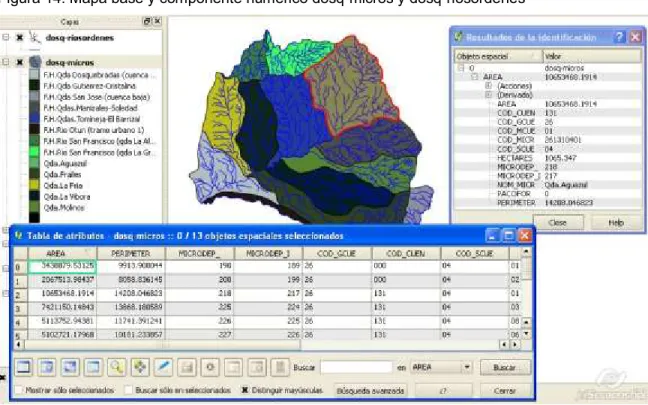648x405 pixels.
Task: Click the invert selection icon in attribute table
Action: tap(70, 367)
